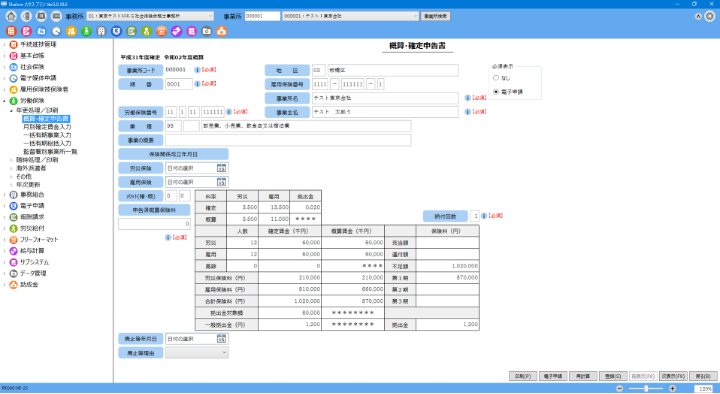Collapse the 労働保険 tree node
Image resolution: width=720 pixels, height=394 pixels.
(5, 101)
